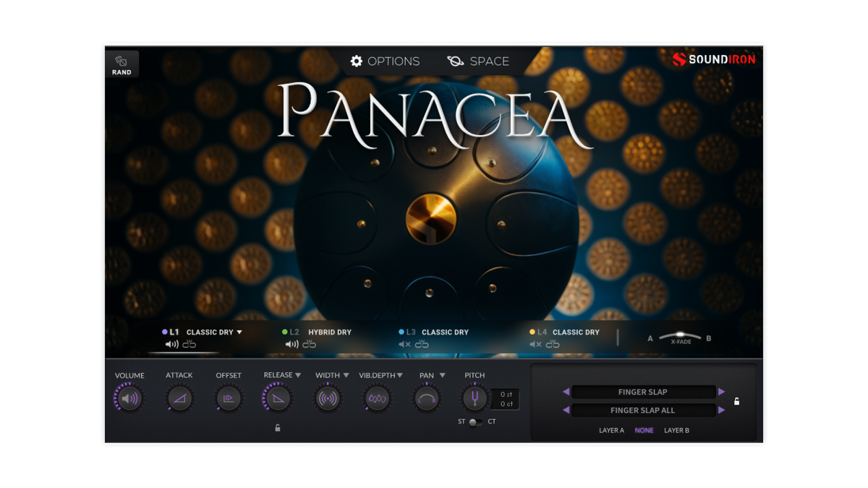Click the L4 Classic Dry preset name
868x488 pixels.
tap(576, 333)
